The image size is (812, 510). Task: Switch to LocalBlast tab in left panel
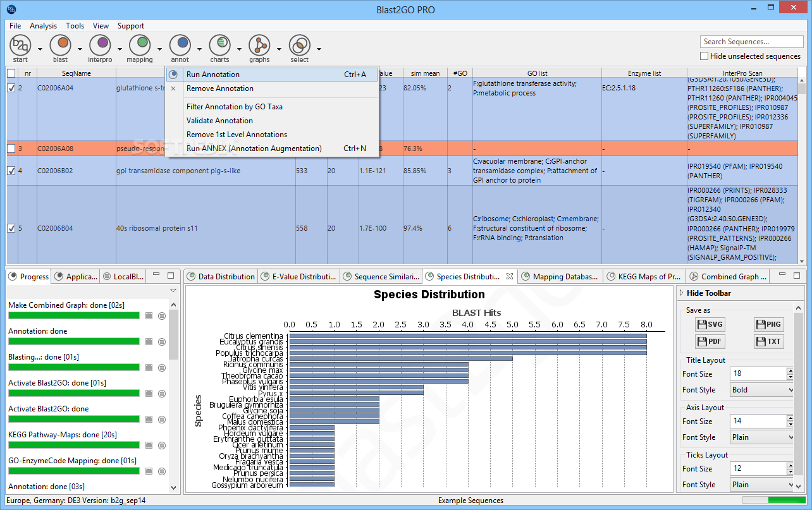click(124, 276)
